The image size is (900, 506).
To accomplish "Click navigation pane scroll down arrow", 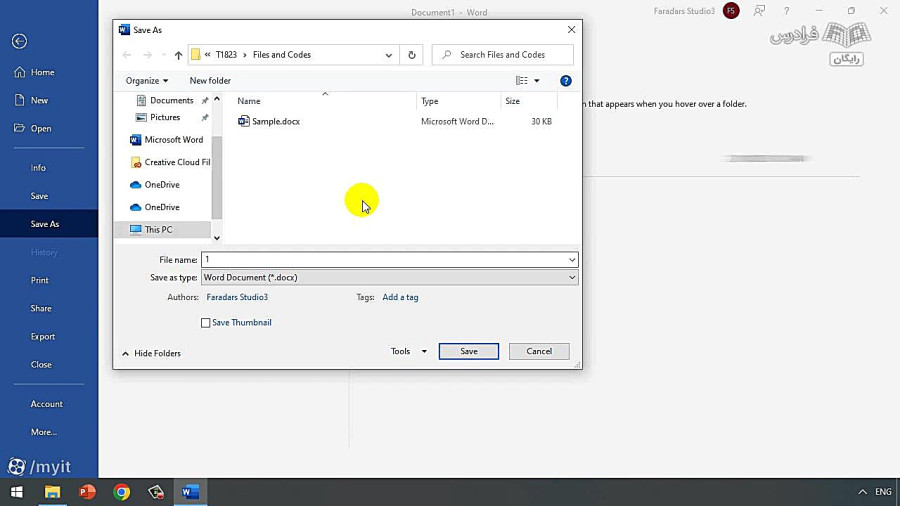I will [x=217, y=238].
